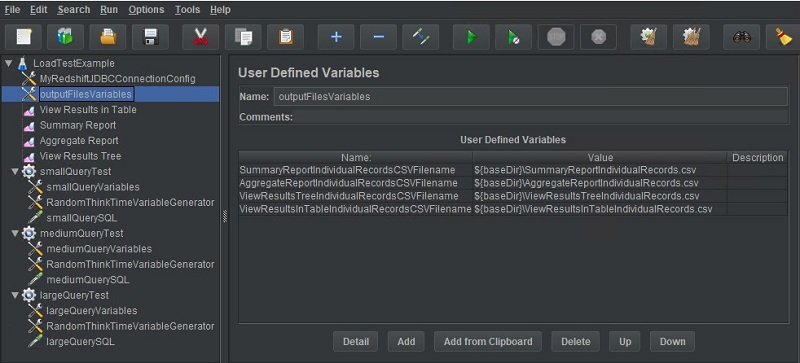This screenshot has width=800, height=363.
Task: Select smallQueryVariables tree node
Action: click(x=93, y=187)
